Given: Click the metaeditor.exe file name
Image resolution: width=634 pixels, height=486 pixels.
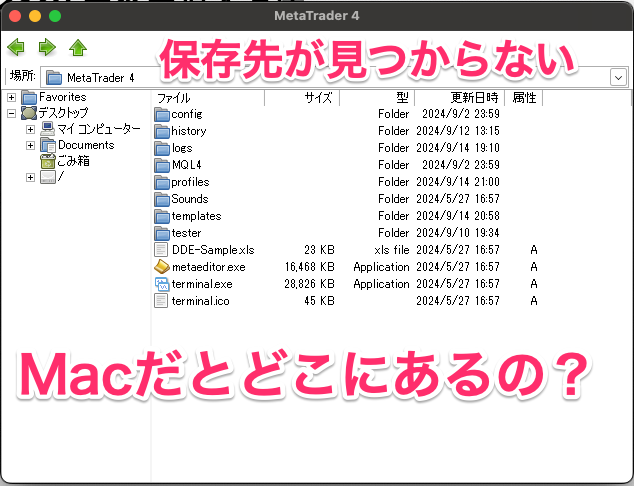Looking at the screenshot, I should tap(209, 267).
